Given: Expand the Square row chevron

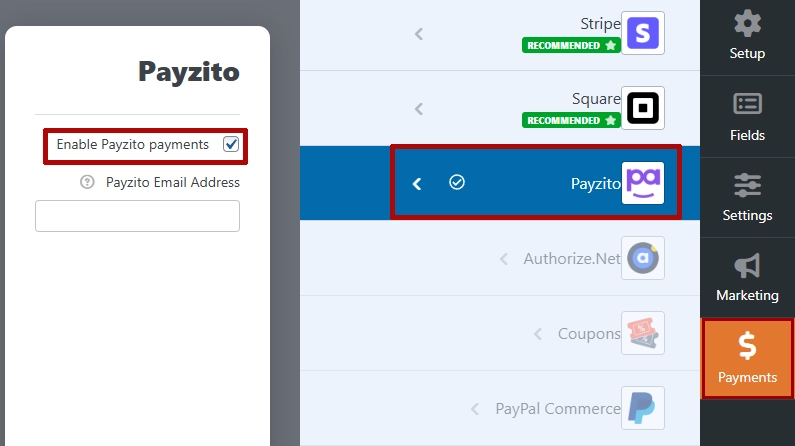Looking at the screenshot, I should pos(419,109).
